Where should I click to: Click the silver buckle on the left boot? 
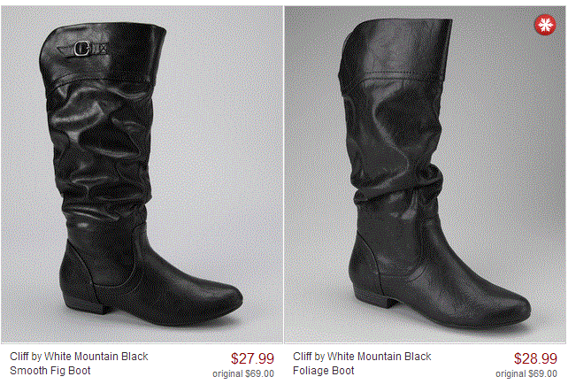(x=82, y=49)
